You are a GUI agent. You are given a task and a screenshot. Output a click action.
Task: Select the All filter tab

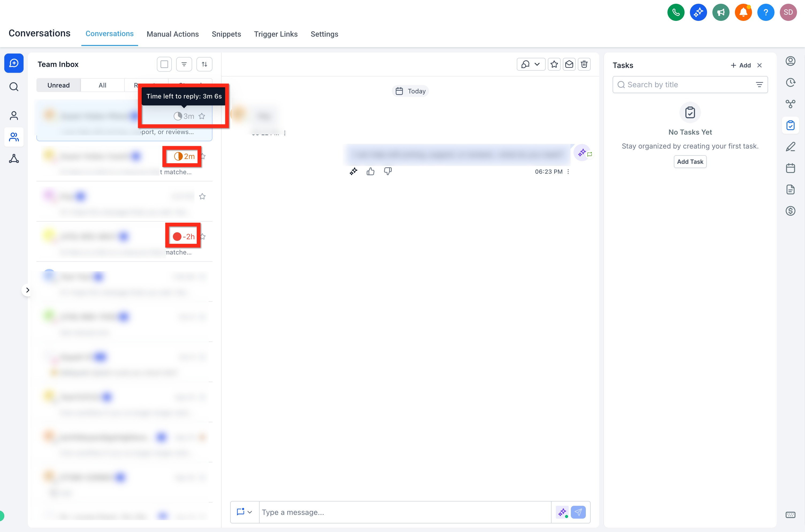point(102,85)
